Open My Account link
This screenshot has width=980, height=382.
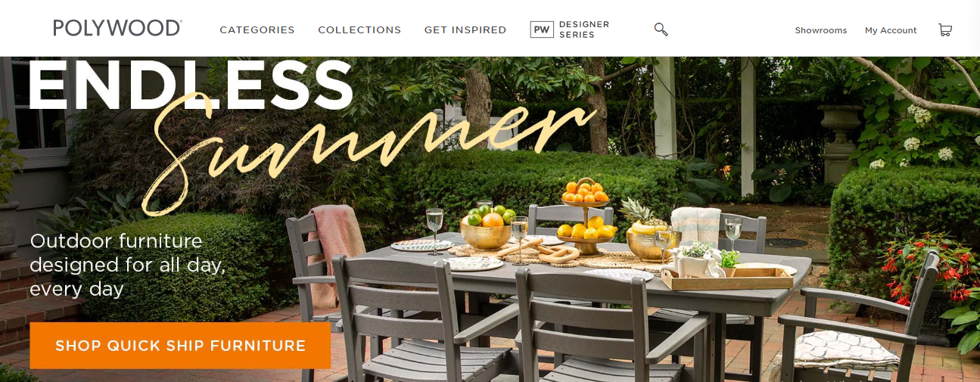(891, 30)
